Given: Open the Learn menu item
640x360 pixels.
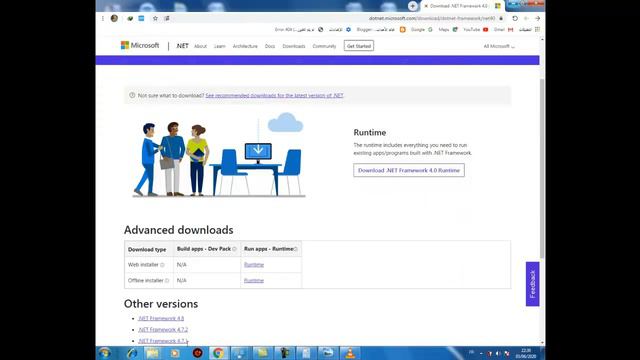Looking at the screenshot, I should point(220,46).
